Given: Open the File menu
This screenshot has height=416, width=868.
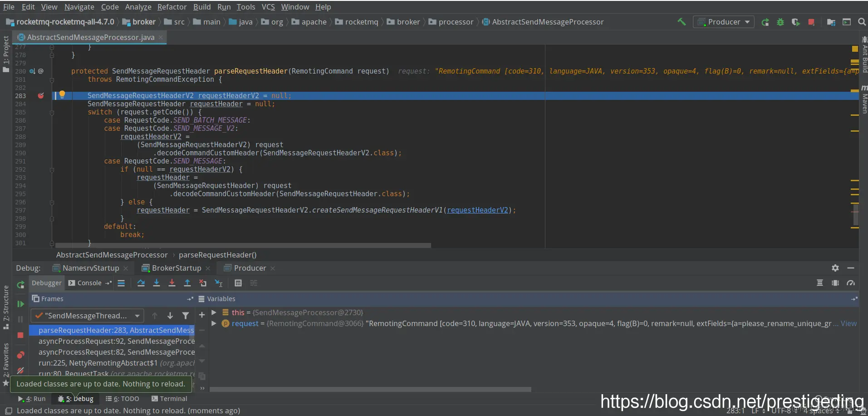Looking at the screenshot, I should (9, 7).
